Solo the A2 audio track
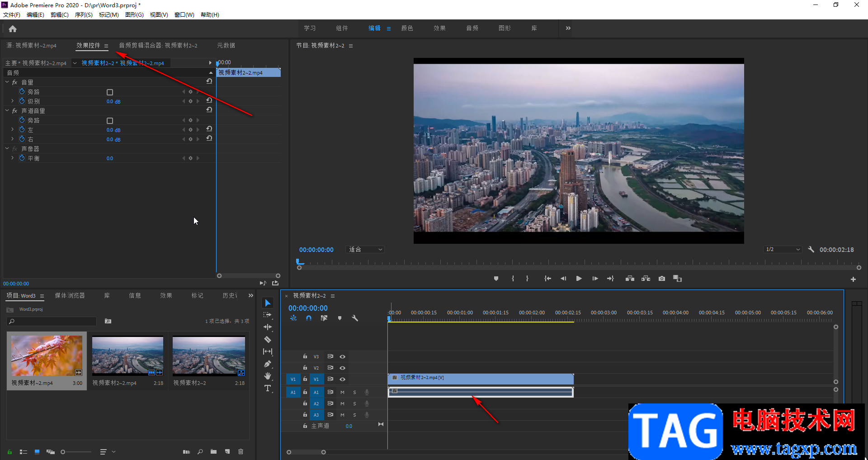Screen dimensions: 868x460 pyautogui.click(x=354, y=403)
